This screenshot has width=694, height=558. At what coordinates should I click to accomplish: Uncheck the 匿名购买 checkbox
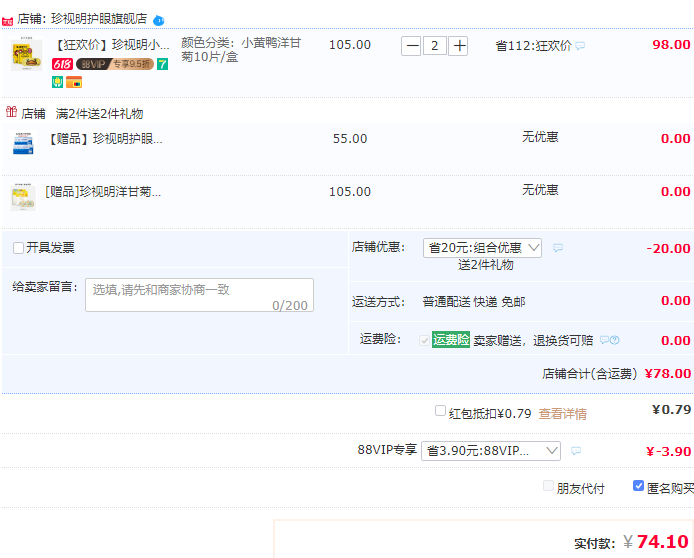tap(638, 486)
